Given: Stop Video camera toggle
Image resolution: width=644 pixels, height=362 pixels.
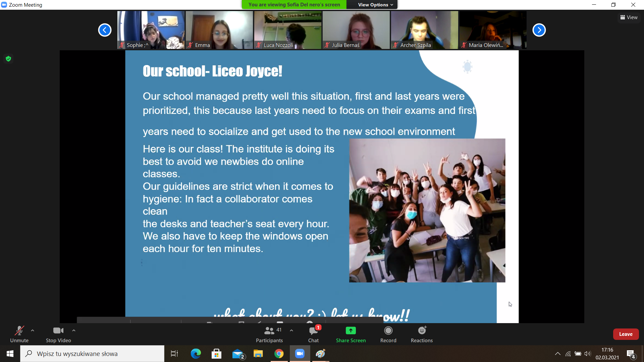Looking at the screenshot, I should pyautogui.click(x=58, y=334).
